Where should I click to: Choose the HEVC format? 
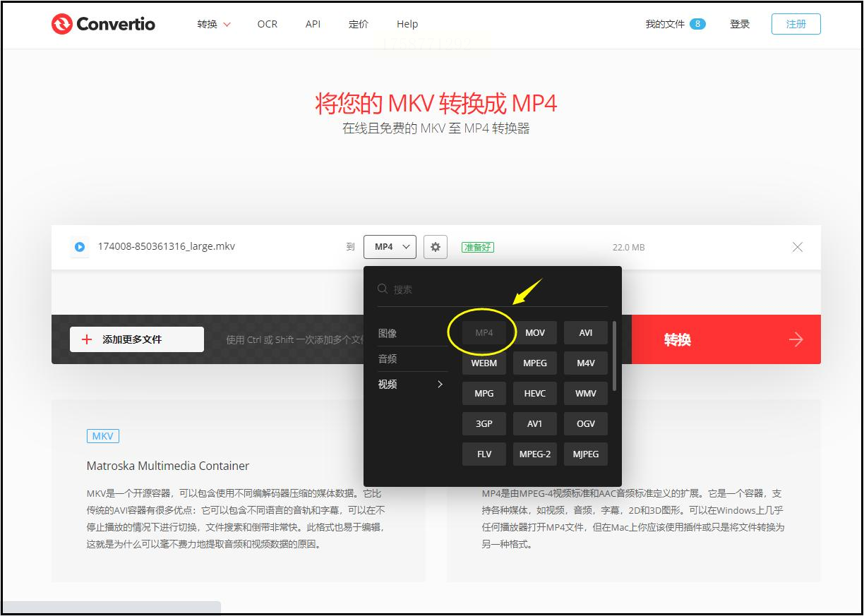pyautogui.click(x=535, y=394)
